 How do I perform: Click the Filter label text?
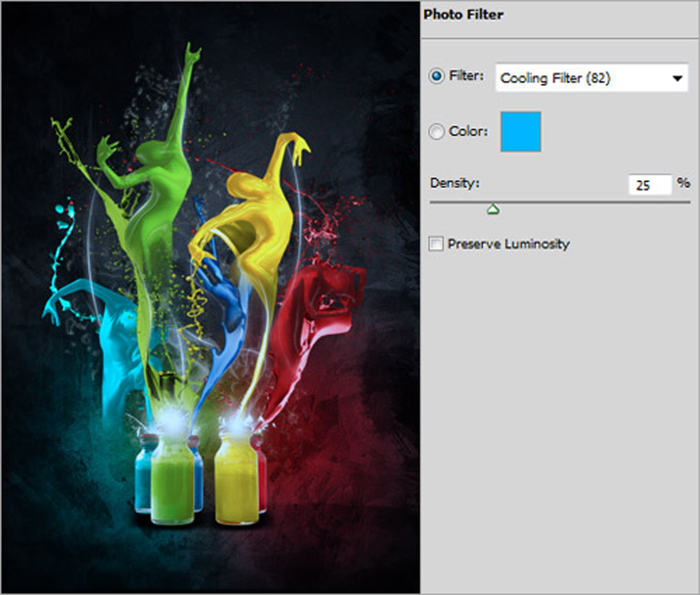pos(466,76)
